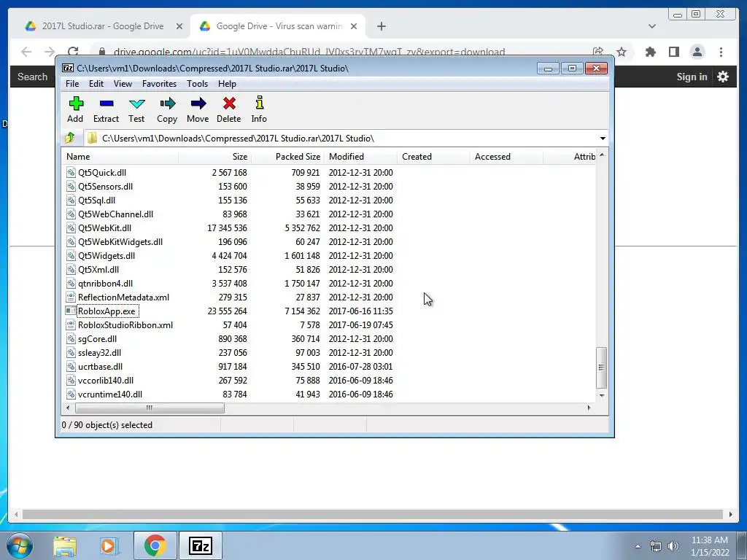Select the ucrtbase.dll file

[100, 367]
